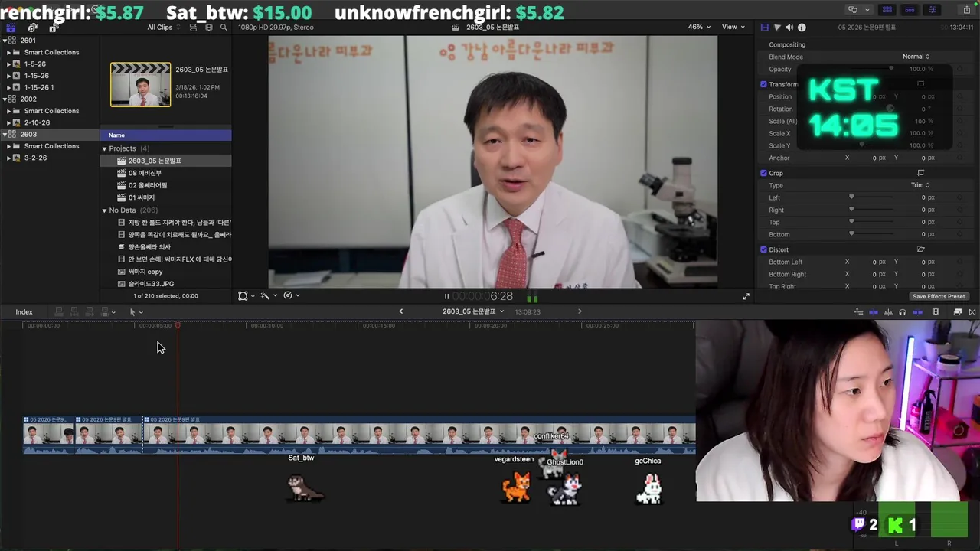Open the Transitions browser icon

[972, 312]
